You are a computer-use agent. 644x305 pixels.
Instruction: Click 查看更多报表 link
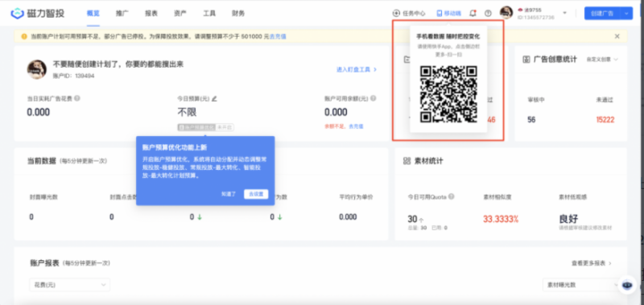592,263
